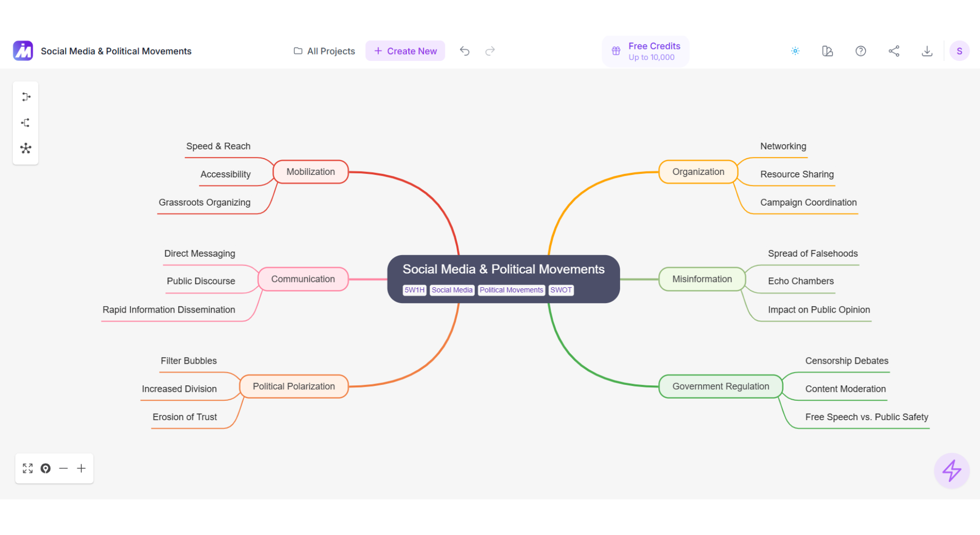Select the Mobilization node

pos(311,172)
